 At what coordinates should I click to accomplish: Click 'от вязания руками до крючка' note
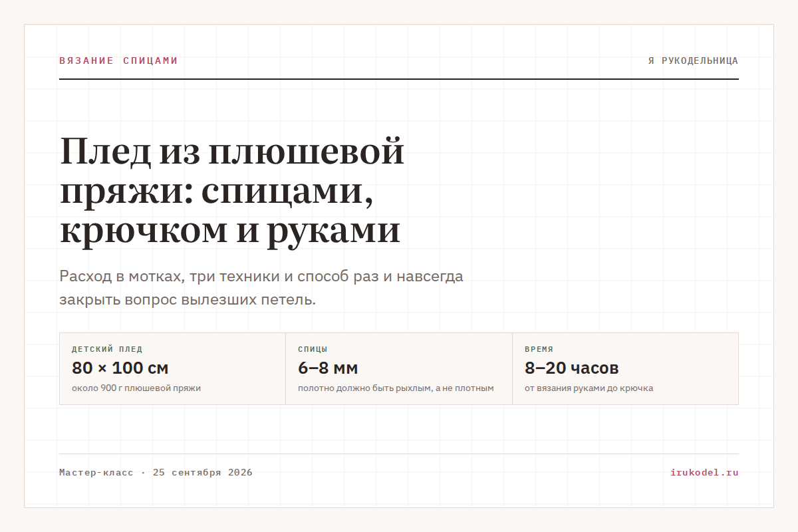(589, 388)
